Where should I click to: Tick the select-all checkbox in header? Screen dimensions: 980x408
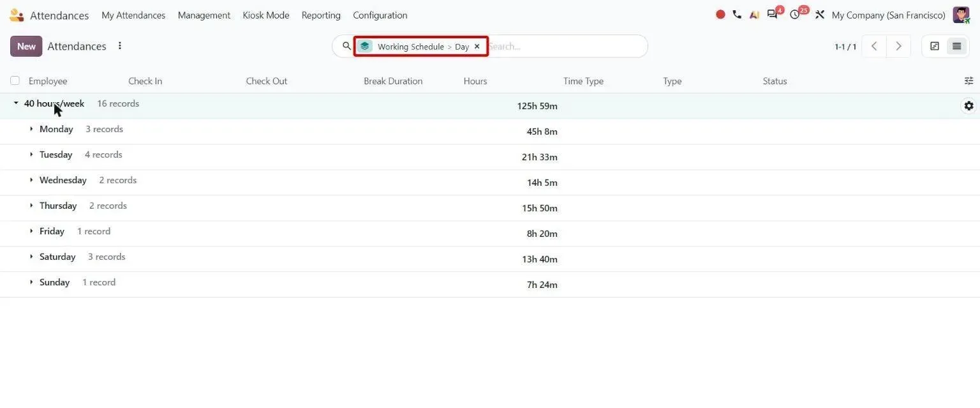pos(15,81)
